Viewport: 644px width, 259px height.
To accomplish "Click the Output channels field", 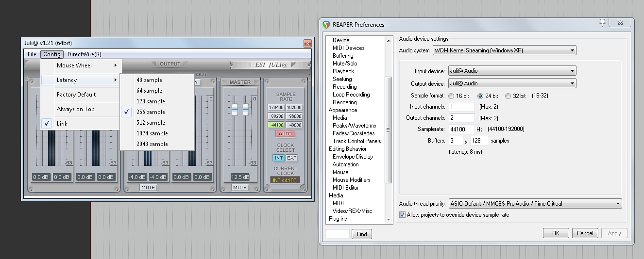I will click(x=461, y=118).
